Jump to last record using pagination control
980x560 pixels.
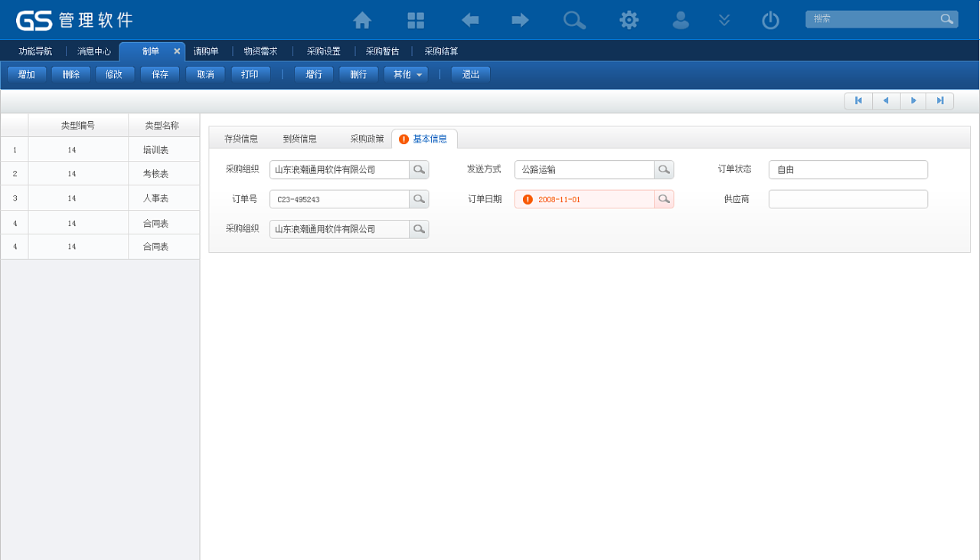click(x=939, y=100)
